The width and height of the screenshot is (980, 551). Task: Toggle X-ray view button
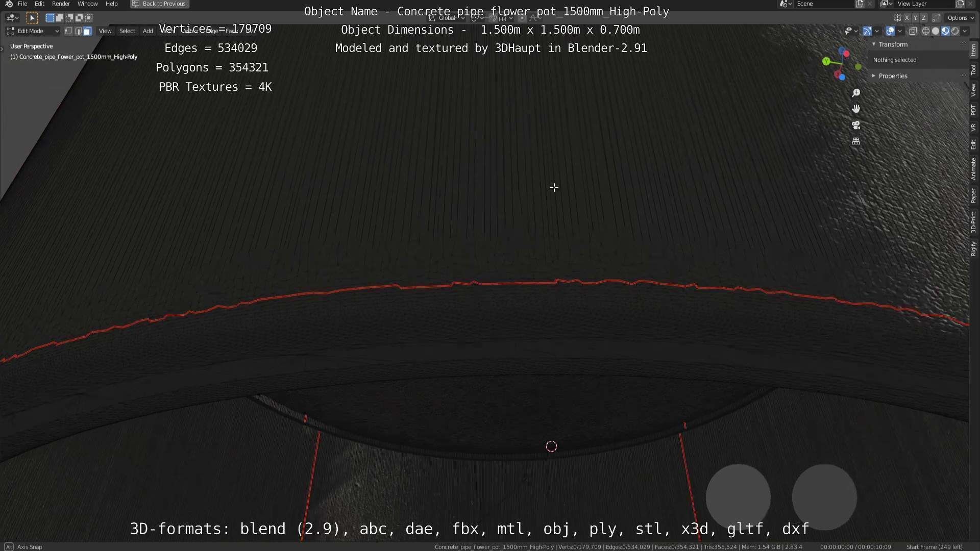[x=913, y=31]
